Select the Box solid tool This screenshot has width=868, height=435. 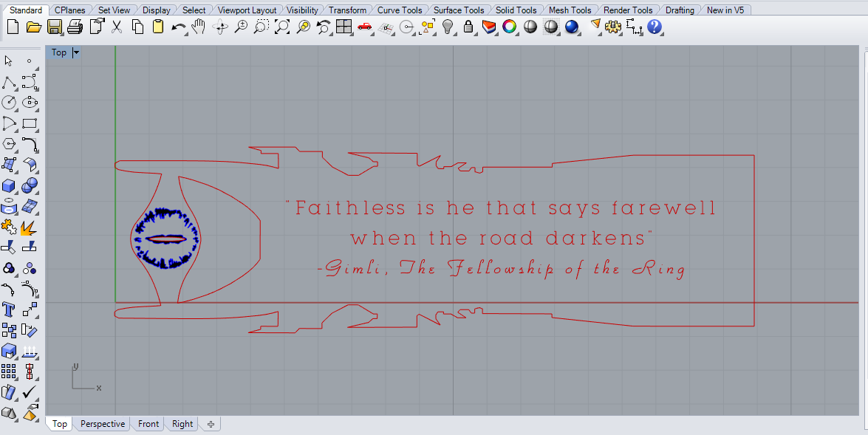9,185
